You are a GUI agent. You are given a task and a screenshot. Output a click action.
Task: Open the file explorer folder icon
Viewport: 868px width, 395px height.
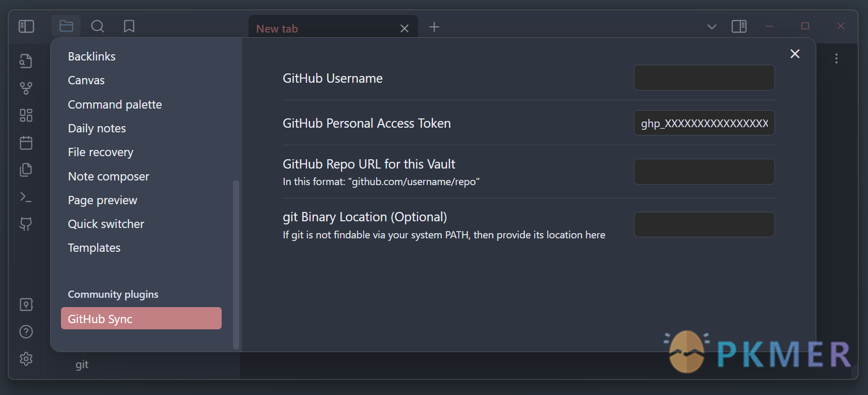pos(66,26)
